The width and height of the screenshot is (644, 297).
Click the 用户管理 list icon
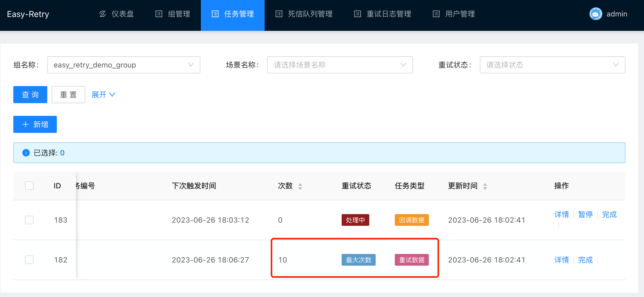[436, 14]
